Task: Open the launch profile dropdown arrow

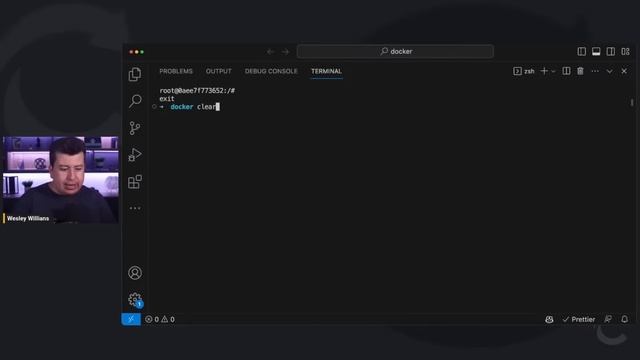Action: (553, 71)
